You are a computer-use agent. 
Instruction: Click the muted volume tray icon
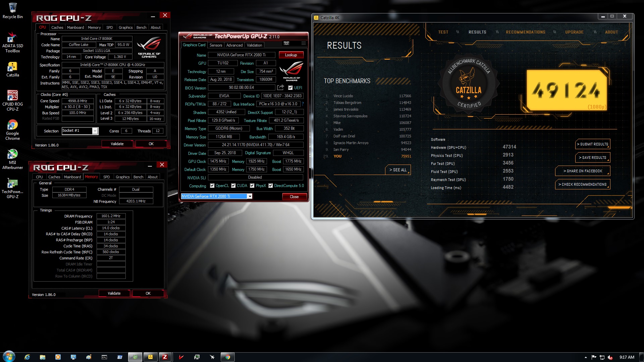[610, 357]
